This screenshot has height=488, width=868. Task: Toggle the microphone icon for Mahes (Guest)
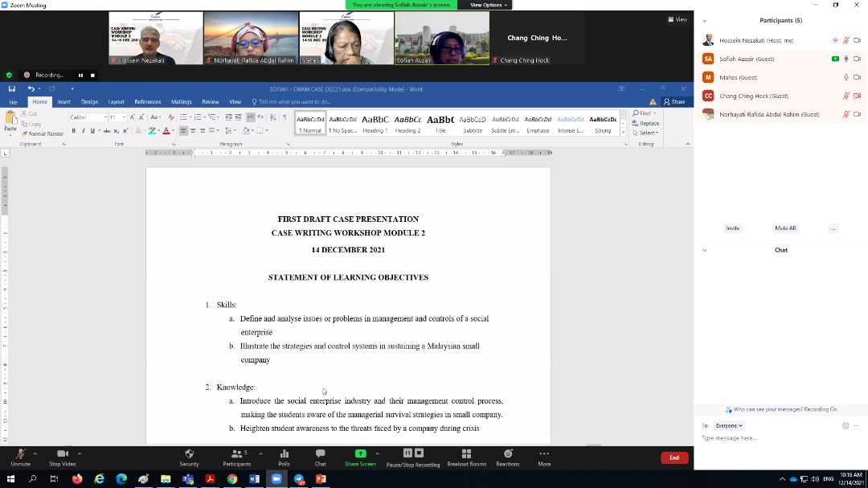pos(845,77)
